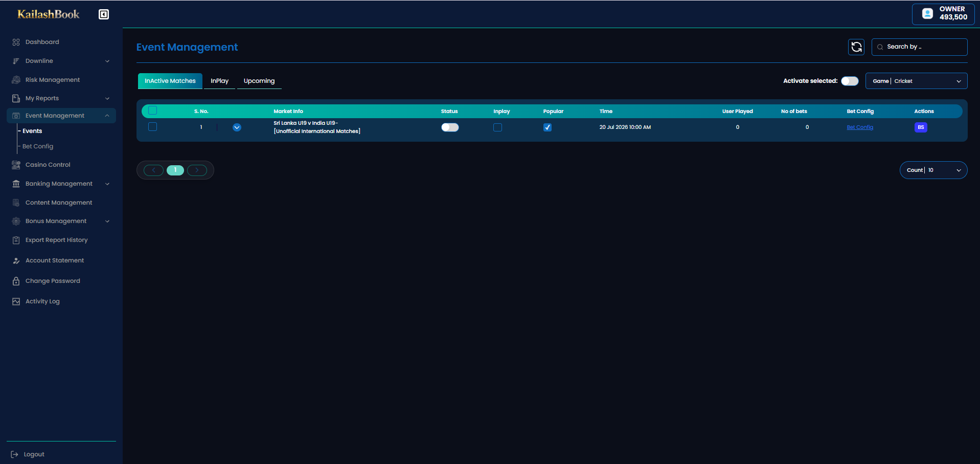Collapse the Event Management chevron

click(107, 116)
